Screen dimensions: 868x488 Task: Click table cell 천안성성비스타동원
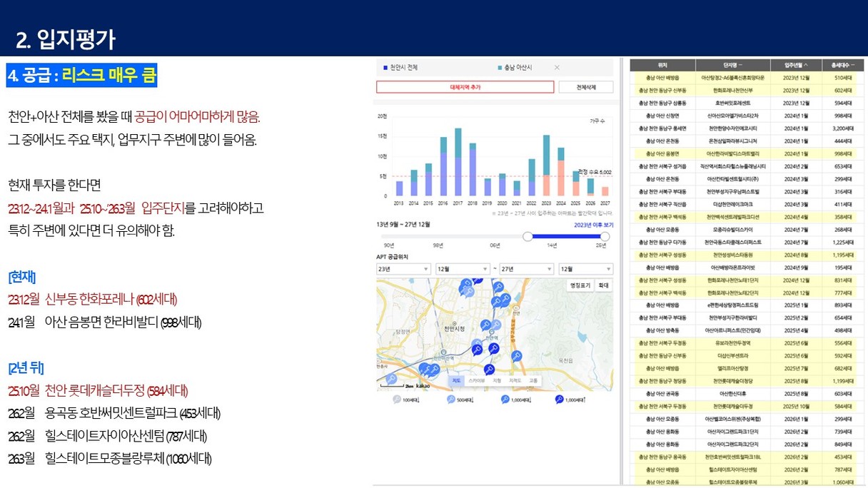[x=733, y=255]
